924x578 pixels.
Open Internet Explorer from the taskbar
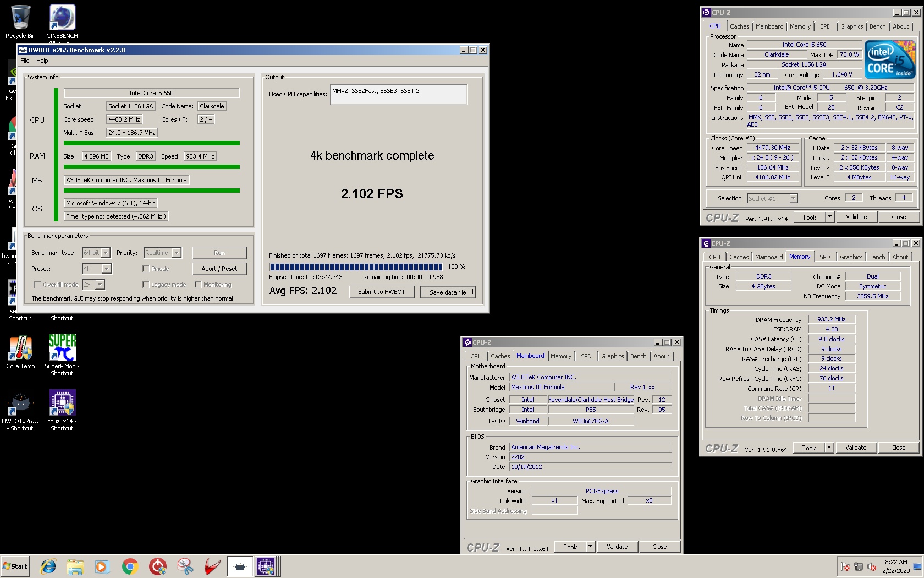tap(48, 566)
